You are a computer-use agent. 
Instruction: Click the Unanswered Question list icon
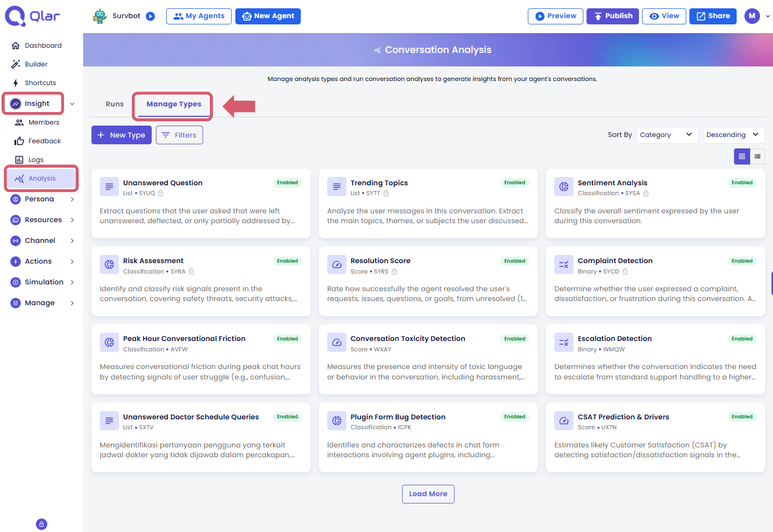[109, 187]
